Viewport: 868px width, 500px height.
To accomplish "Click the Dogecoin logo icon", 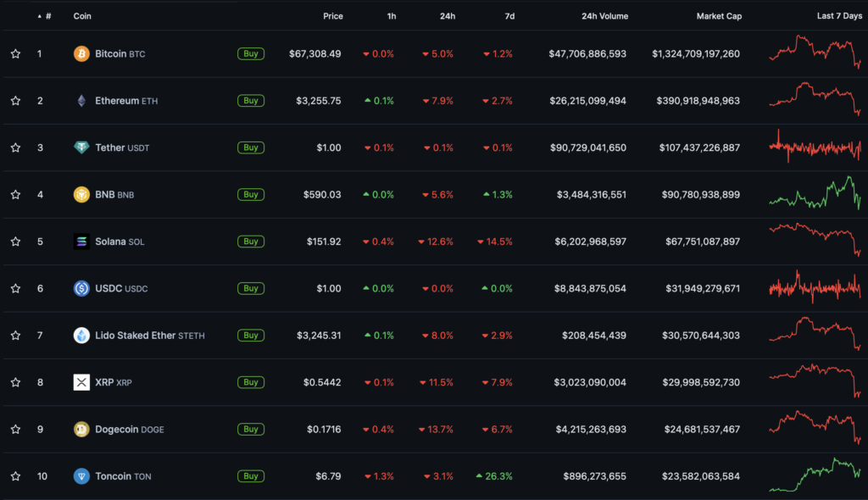I will (81, 429).
